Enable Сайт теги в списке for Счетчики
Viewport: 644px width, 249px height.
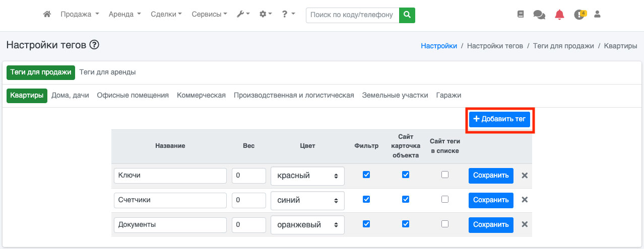(x=444, y=199)
